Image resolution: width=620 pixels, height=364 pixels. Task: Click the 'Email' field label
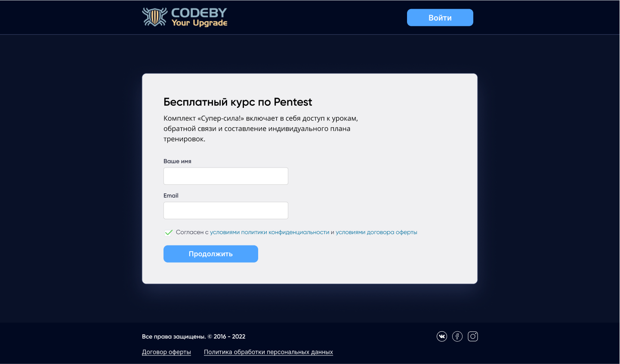point(171,196)
